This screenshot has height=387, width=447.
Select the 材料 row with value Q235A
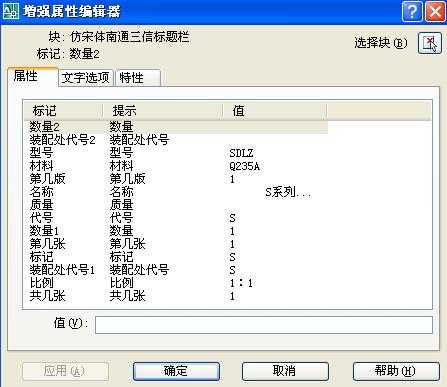176,166
